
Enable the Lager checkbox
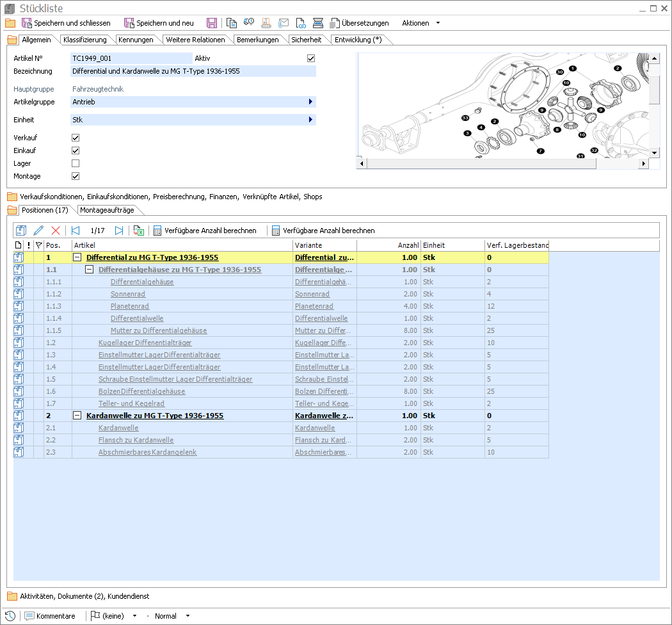click(76, 163)
